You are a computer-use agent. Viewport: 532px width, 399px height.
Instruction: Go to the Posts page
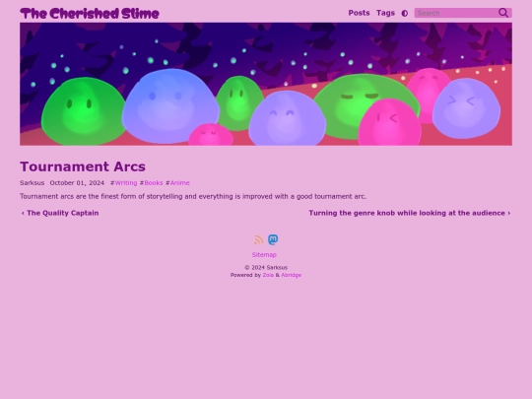pyautogui.click(x=359, y=13)
